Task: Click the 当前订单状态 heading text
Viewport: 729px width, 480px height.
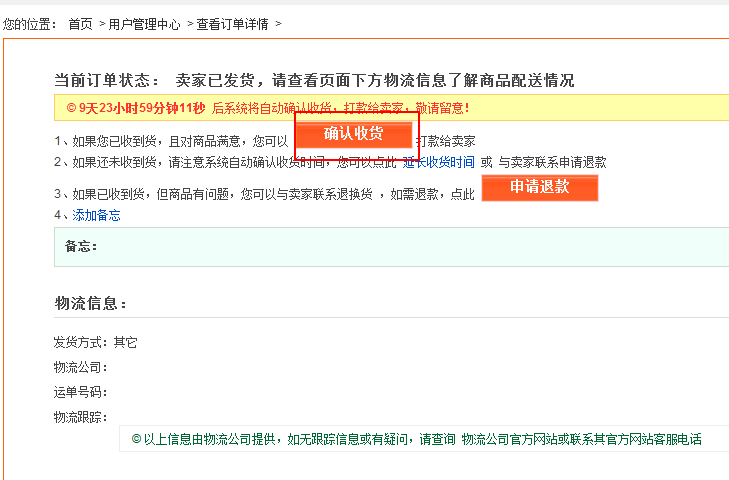Action: [x=106, y=80]
